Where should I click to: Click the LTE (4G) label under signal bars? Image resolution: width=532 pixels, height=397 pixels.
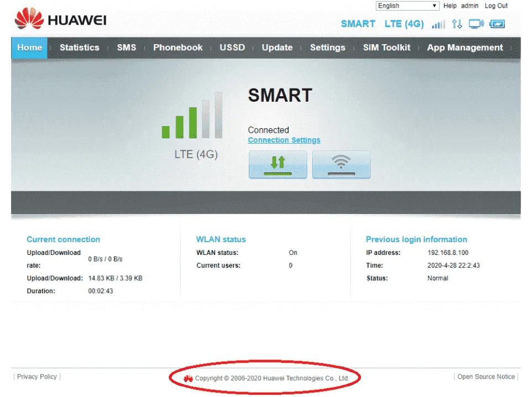click(x=196, y=154)
